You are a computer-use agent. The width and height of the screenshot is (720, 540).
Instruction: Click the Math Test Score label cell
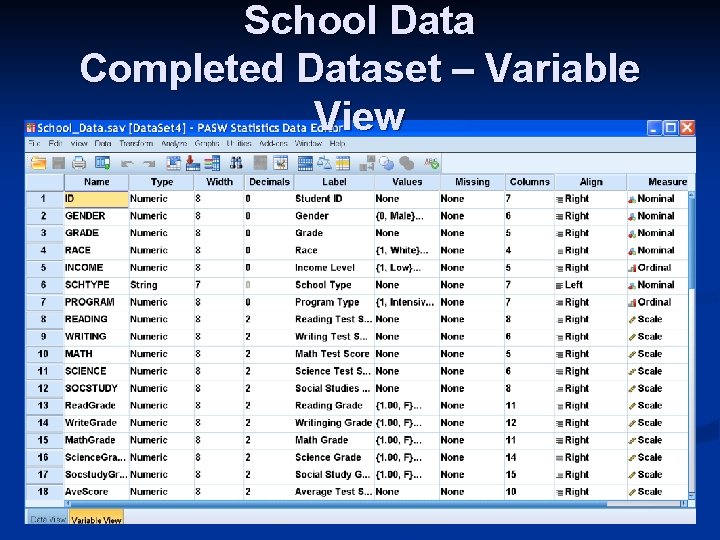click(334, 354)
